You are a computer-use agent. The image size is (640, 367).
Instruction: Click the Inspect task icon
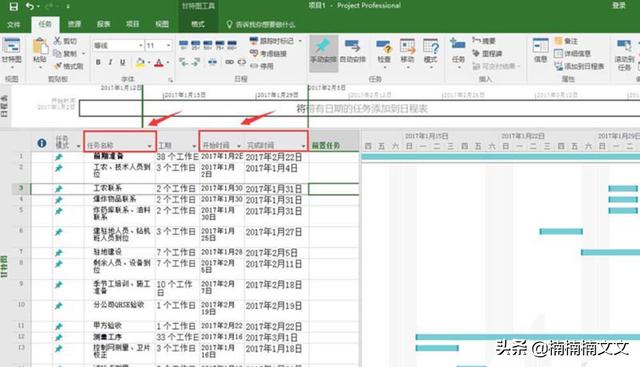click(x=384, y=51)
